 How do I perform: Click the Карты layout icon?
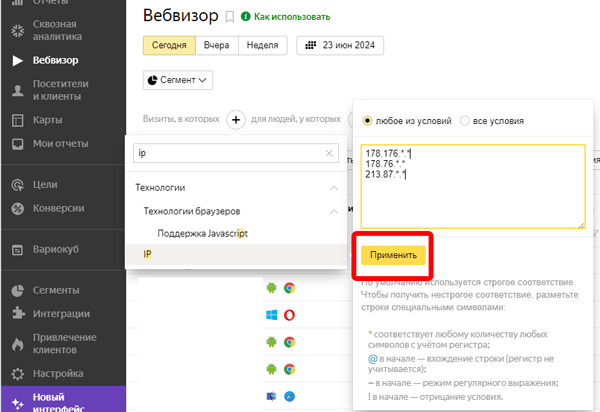(x=18, y=121)
